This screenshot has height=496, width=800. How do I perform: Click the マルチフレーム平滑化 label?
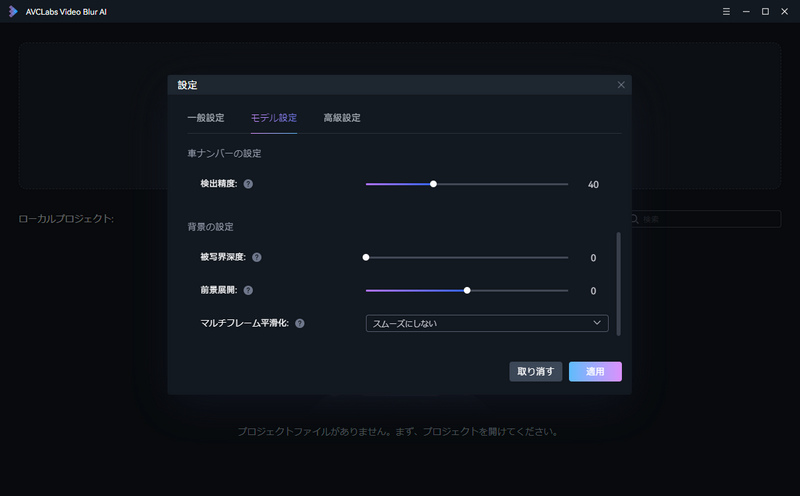(x=244, y=323)
